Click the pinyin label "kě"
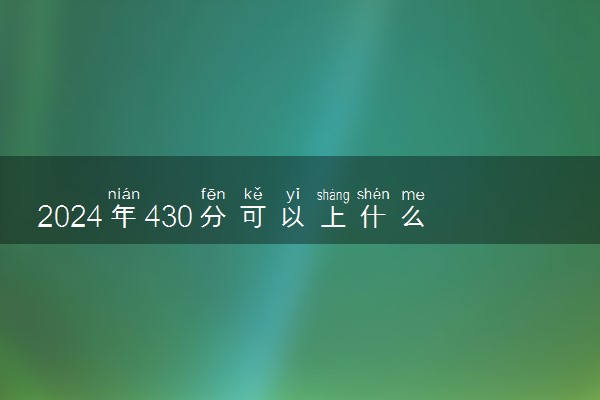The image size is (600, 400). click(253, 194)
